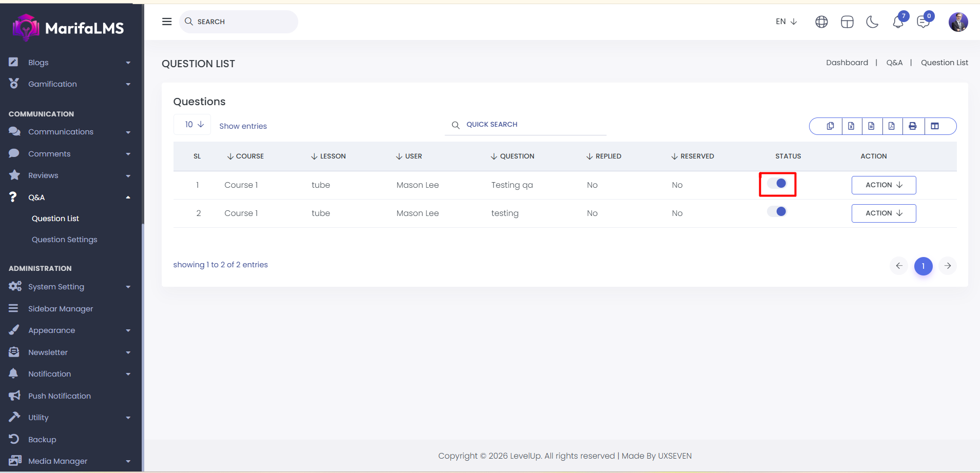Switch to dark mode with the moon icon
The height and width of the screenshot is (473, 980).
pyautogui.click(x=872, y=22)
